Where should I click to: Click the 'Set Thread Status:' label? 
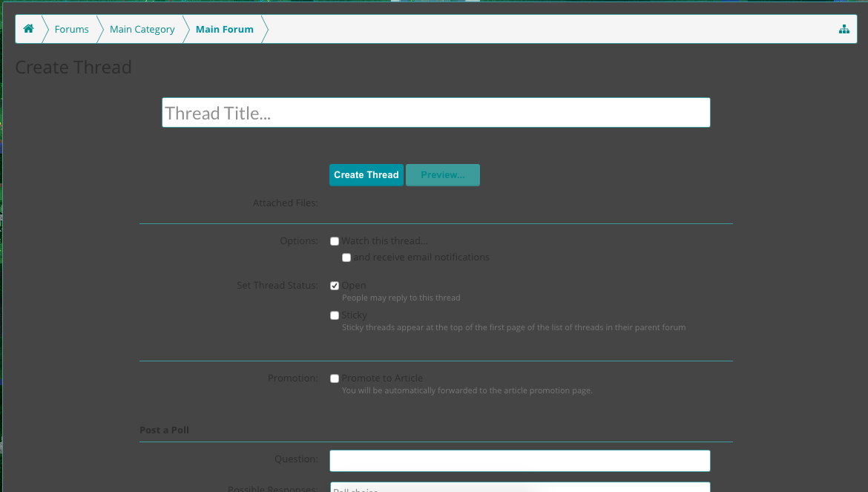click(277, 285)
